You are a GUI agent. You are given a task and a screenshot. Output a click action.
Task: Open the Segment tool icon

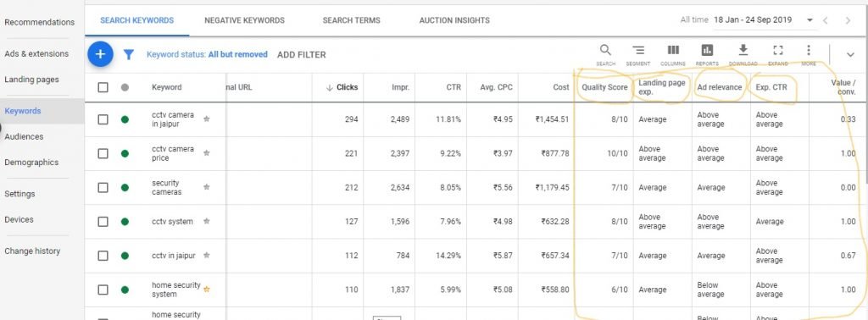point(638,50)
